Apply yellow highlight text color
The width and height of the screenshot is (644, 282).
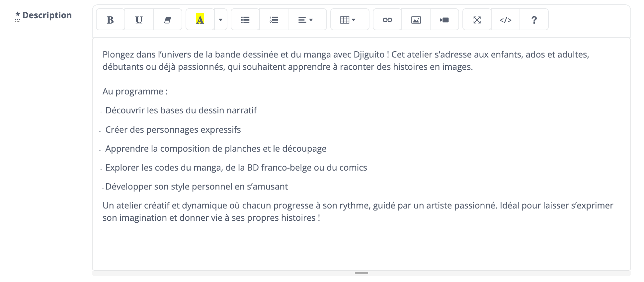pyautogui.click(x=200, y=20)
